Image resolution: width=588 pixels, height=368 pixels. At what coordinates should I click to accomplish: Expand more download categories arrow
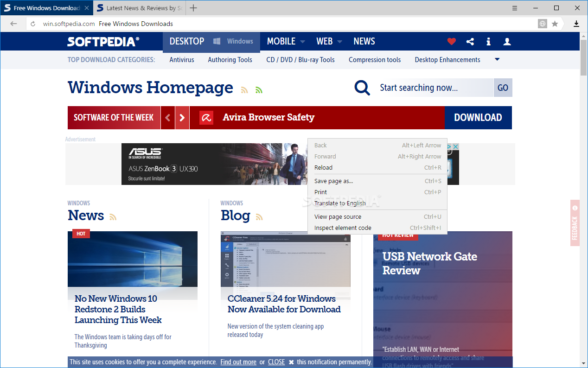pos(497,59)
